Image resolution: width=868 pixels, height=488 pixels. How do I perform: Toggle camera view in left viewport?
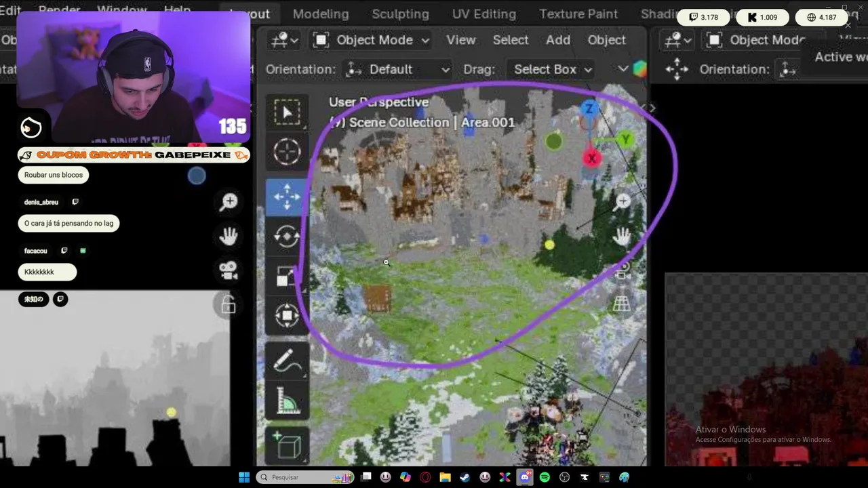pyautogui.click(x=229, y=270)
